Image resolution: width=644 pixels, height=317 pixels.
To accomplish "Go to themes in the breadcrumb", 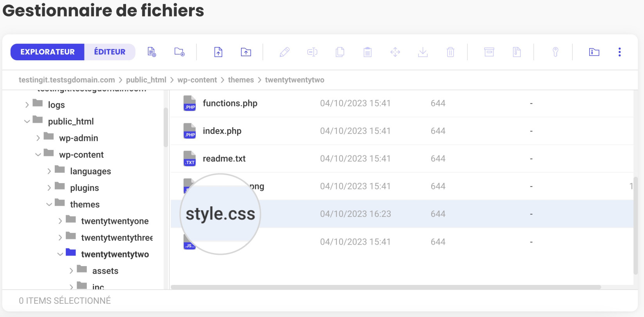I will [241, 80].
